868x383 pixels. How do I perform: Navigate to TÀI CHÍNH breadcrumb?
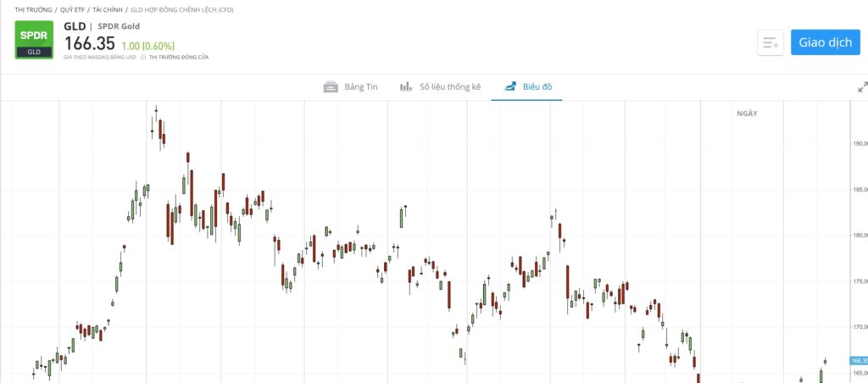point(106,9)
